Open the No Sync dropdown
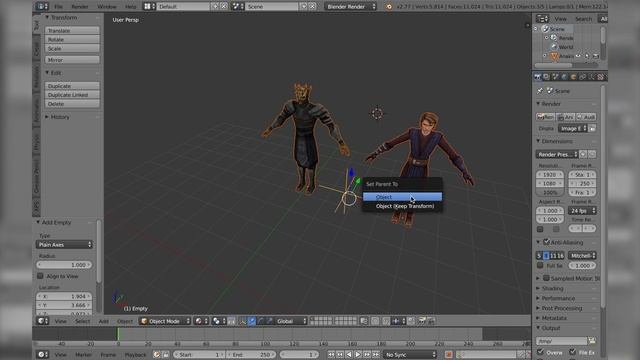The image size is (640, 360). pyautogui.click(x=410, y=354)
